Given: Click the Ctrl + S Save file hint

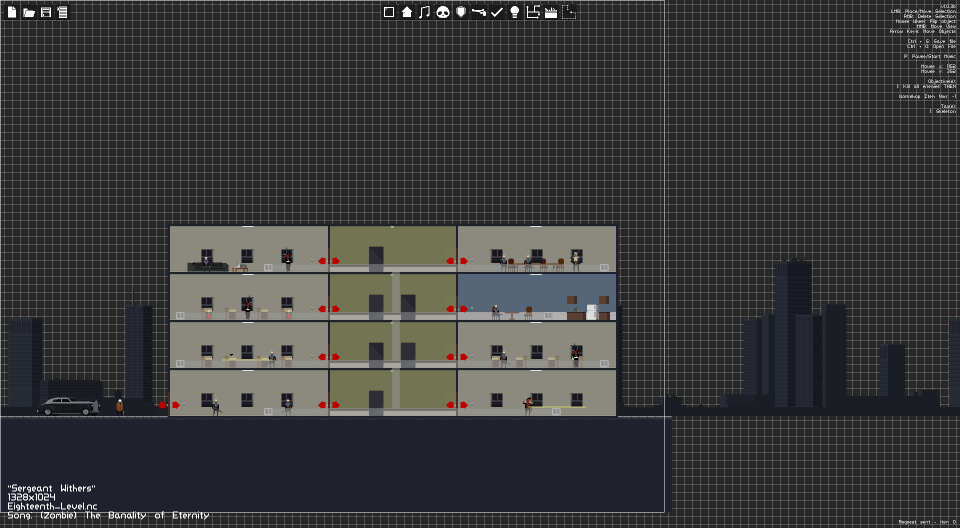Looking at the screenshot, I should coord(931,41).
